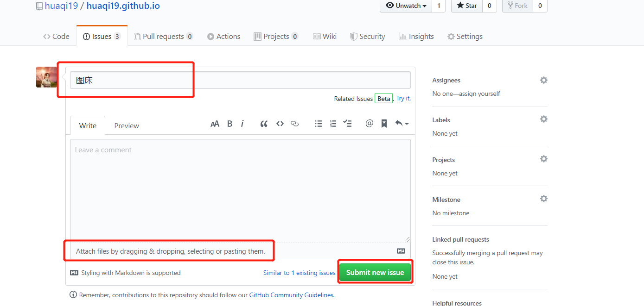This screenshot has width=644, height=306.
Task: Open repository Settings tab
Action: click(x=465, y=37)
